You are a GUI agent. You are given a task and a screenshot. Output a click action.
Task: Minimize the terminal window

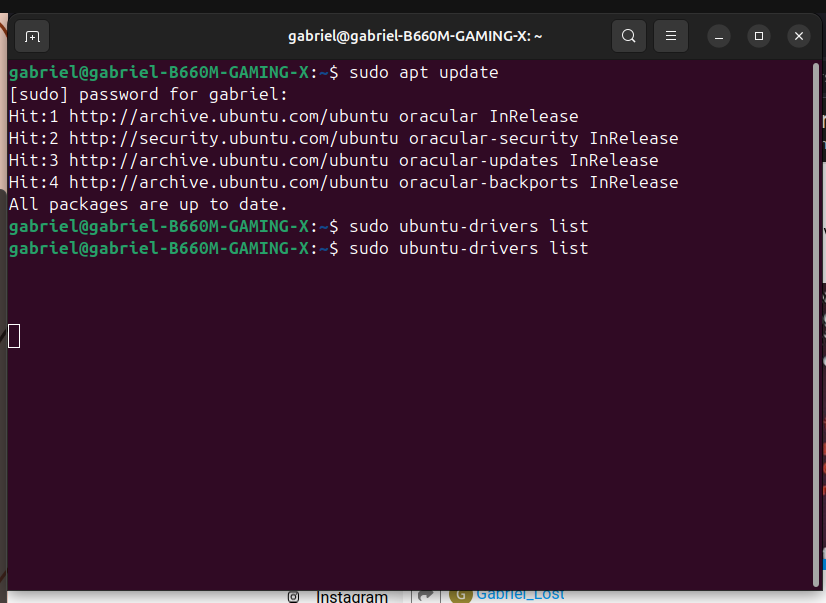click(719, 36)
